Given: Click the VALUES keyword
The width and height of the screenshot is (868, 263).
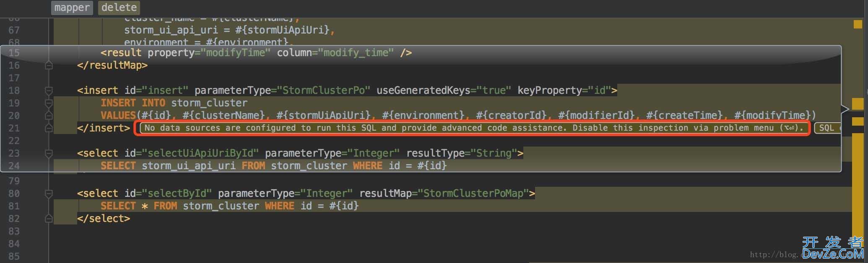Looking at the screenshot, I should [118, 116].
